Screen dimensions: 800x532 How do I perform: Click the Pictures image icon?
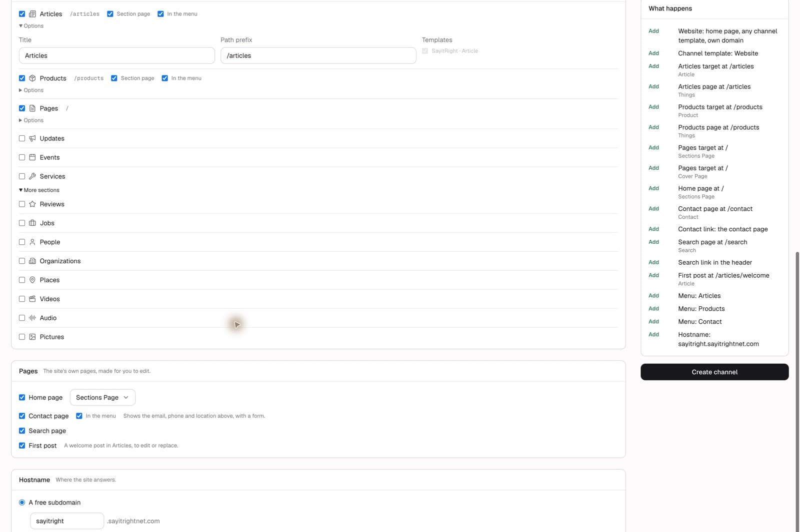coord(32,337)
